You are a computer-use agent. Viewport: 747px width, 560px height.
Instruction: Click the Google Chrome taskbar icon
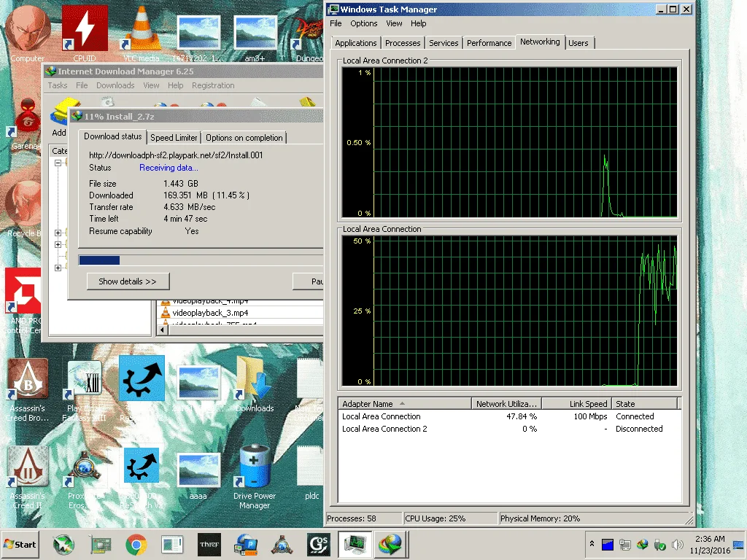click(136, 544)
